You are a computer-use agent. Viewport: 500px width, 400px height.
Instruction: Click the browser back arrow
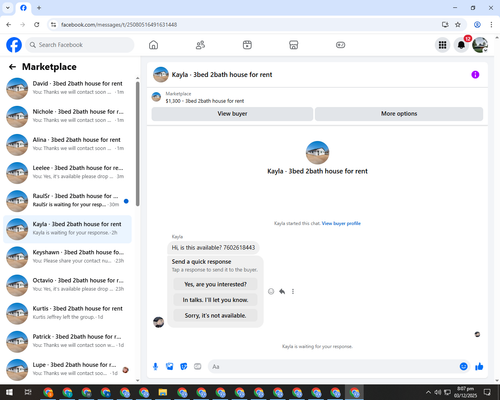[x=9, y=25]
